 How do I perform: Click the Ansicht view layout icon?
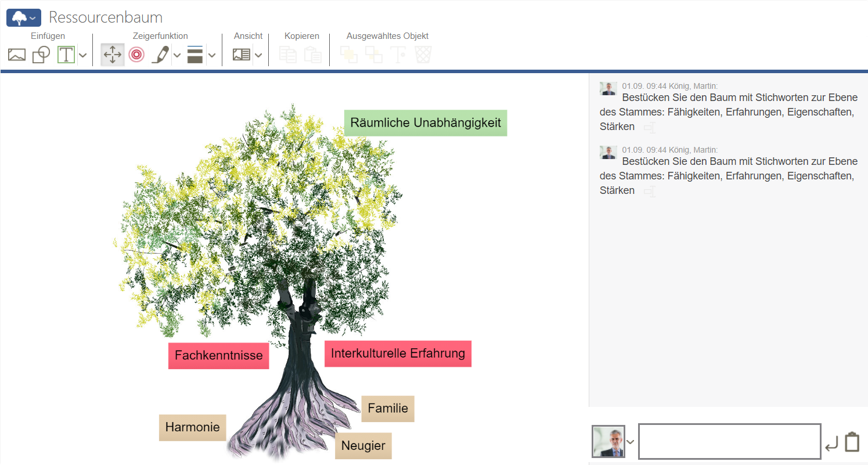(x=241, y=55)
